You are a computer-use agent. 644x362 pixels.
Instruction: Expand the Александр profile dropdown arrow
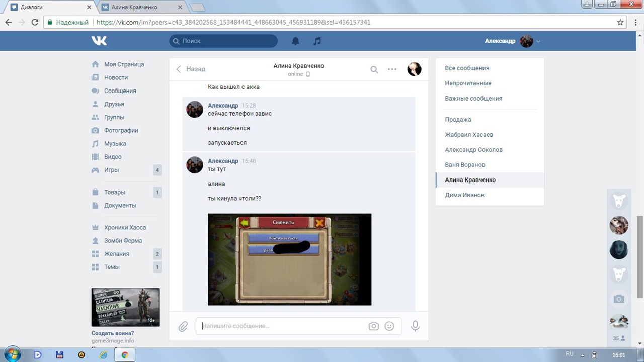point(538,41)
